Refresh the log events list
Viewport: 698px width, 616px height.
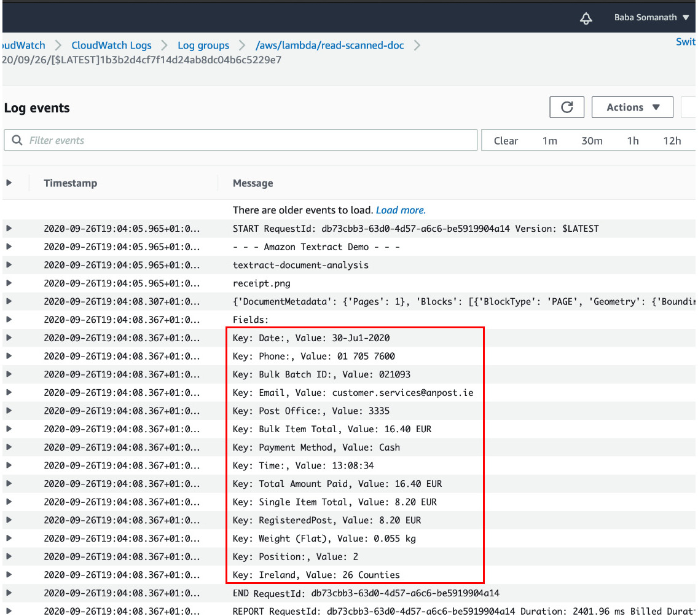567,108
